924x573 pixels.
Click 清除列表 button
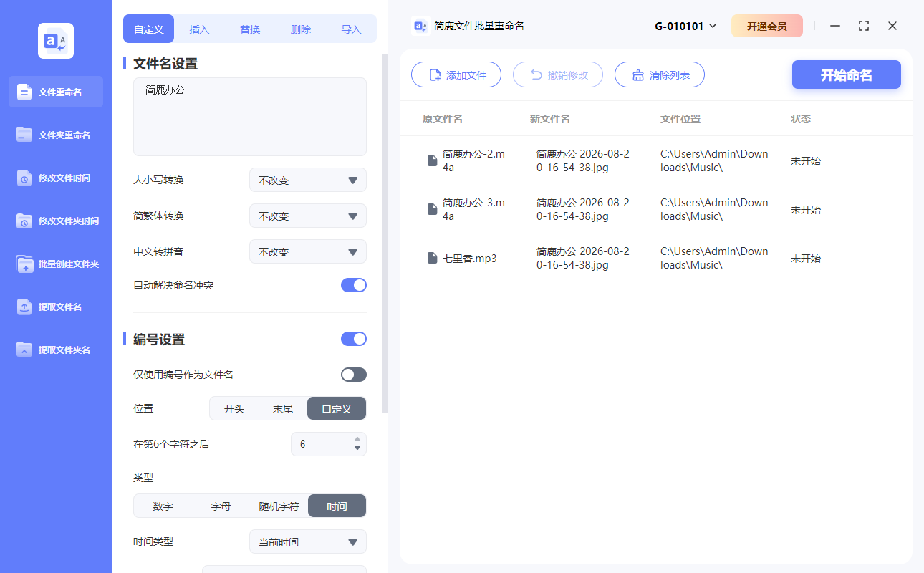tap(660, 75)
